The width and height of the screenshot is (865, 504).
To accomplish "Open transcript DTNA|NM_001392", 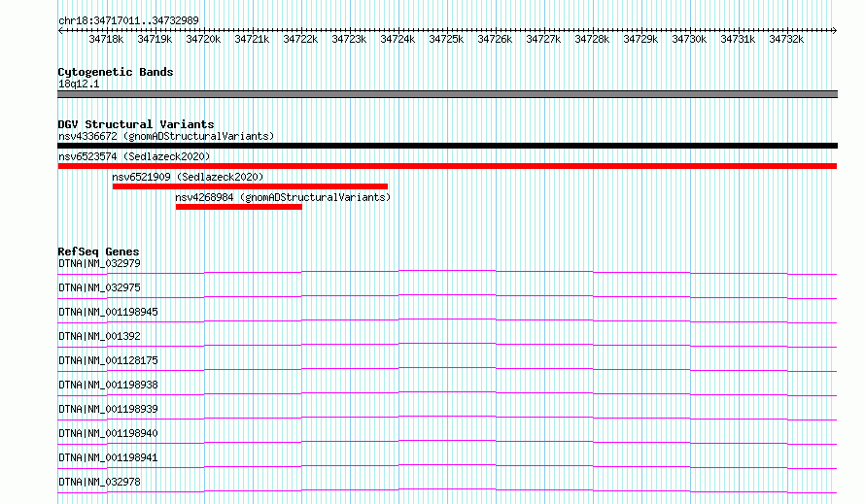I will (99, 336).
